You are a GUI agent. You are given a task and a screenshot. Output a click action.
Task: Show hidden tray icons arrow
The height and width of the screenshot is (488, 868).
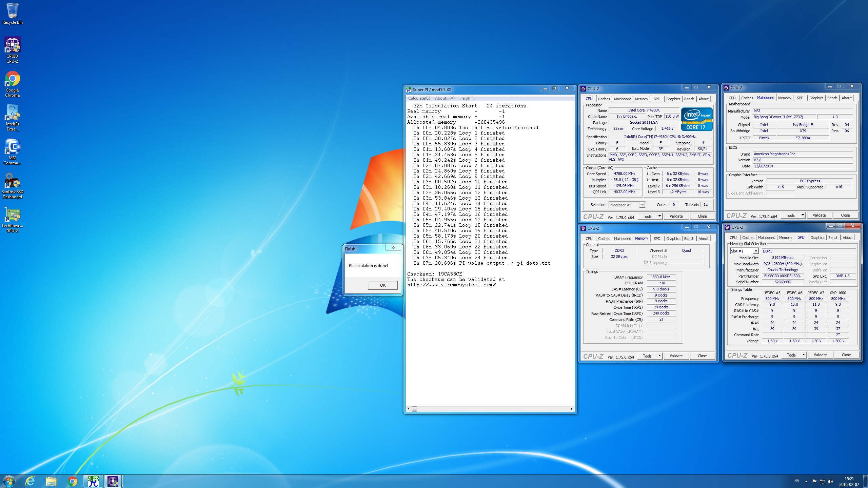point(806,481)
